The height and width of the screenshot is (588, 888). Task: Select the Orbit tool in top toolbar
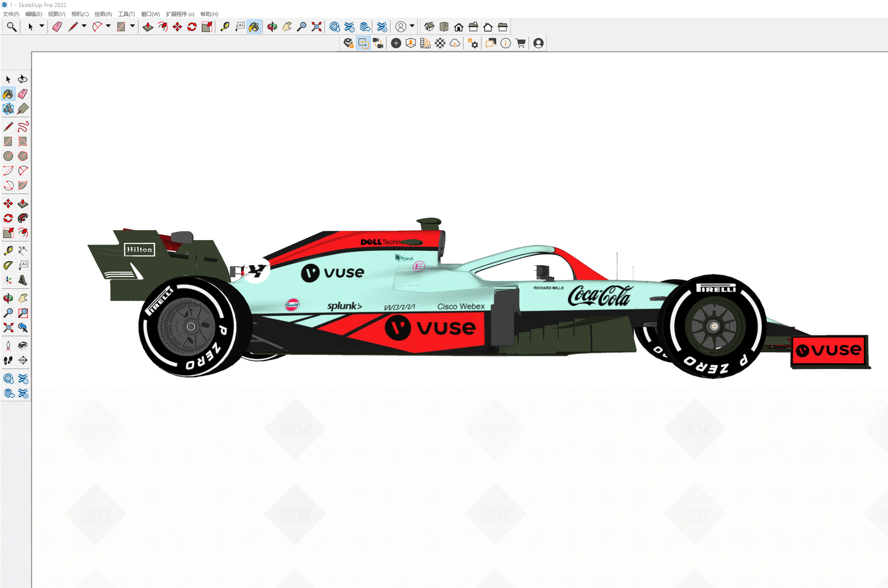(x=272, y=27)
